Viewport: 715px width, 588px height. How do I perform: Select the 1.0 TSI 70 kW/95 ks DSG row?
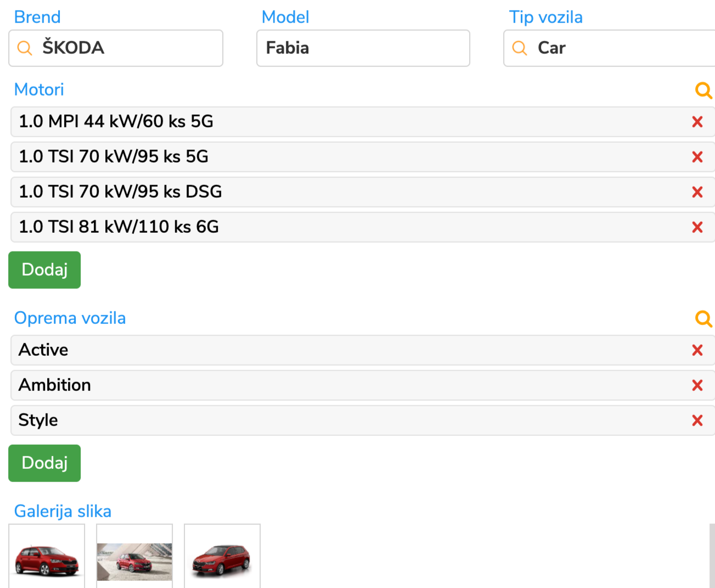pyautogui.click(x=363, y=192)
